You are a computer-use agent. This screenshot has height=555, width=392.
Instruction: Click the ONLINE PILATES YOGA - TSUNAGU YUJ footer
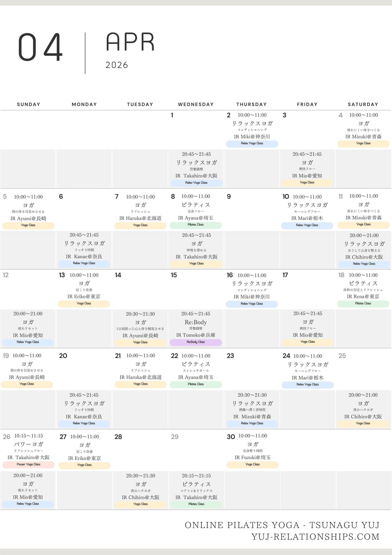click(282, 525)
